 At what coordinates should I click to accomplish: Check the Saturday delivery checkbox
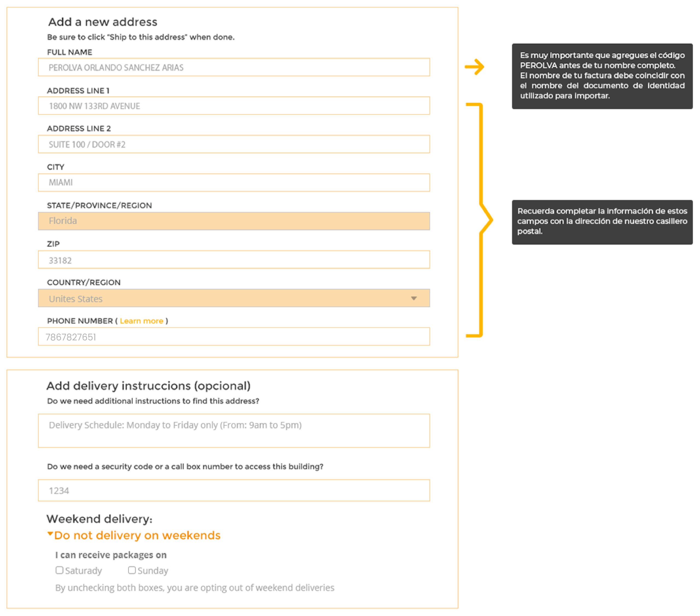[x=59, y=570]
